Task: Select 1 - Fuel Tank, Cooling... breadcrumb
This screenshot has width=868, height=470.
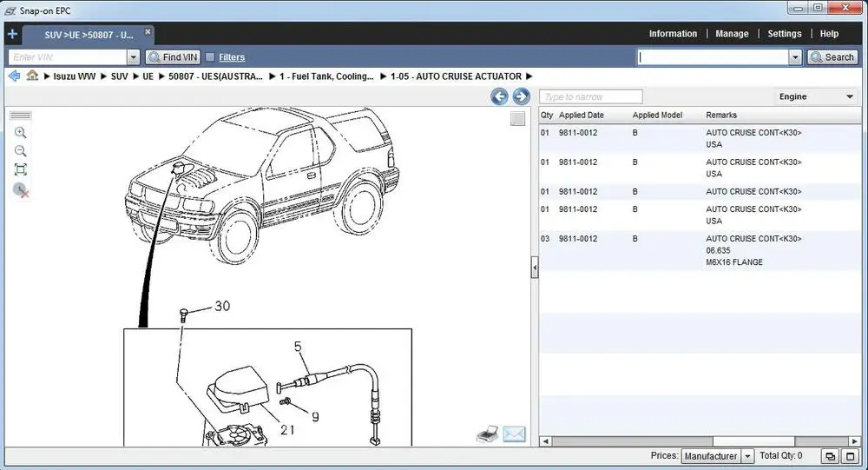Action: [326, 76]
